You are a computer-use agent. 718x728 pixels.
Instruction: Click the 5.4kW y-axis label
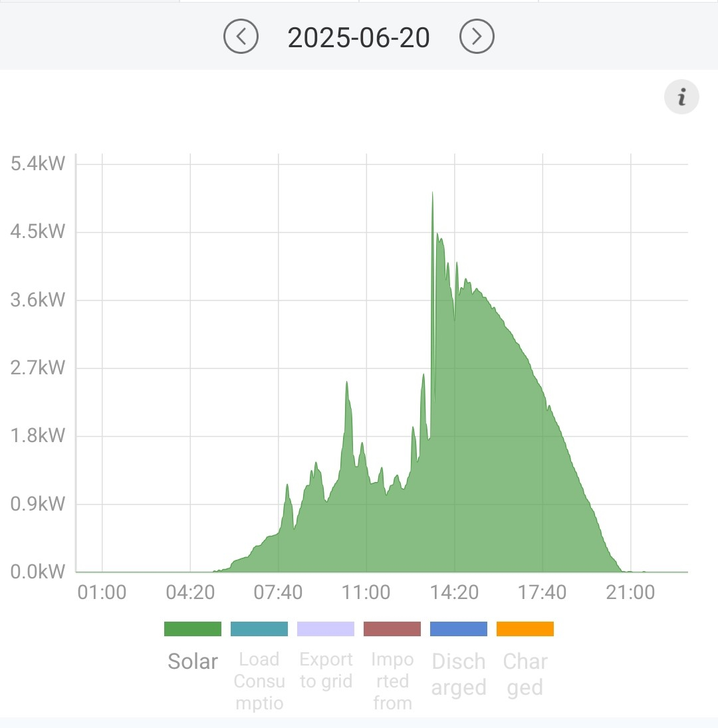tap(38, 164)
